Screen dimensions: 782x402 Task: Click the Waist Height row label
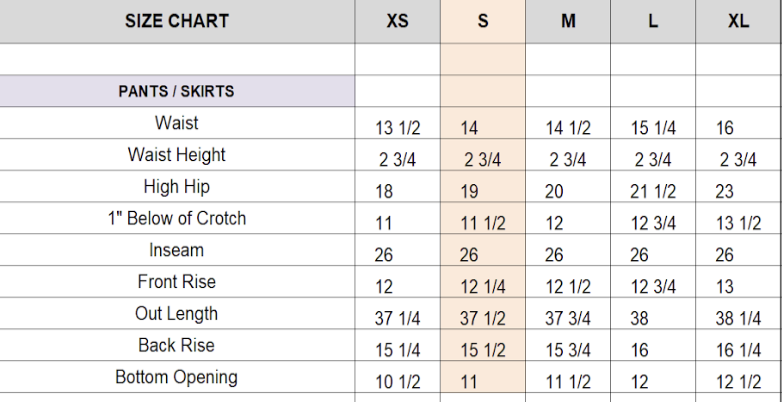[x=177, y=155]
